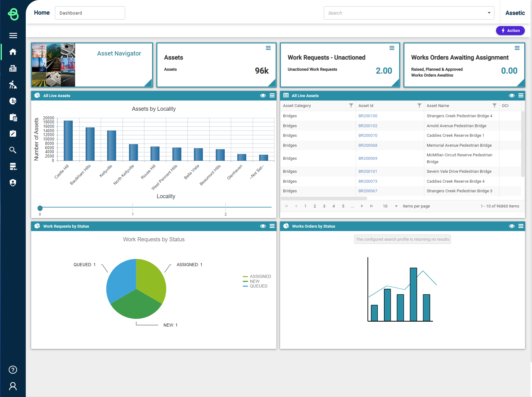
Task: Open the shield/admin icon in the sidebar
Action: (x=13, y=183)
